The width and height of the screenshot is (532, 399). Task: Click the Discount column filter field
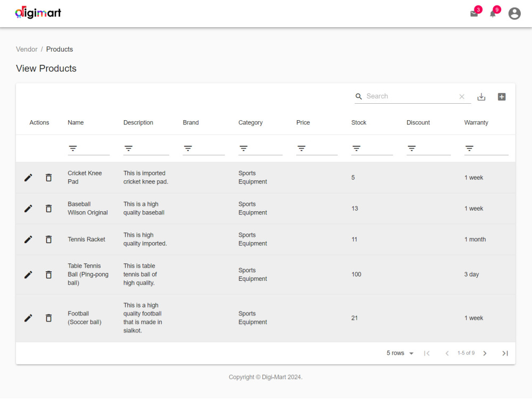click(x=428, y=148)
